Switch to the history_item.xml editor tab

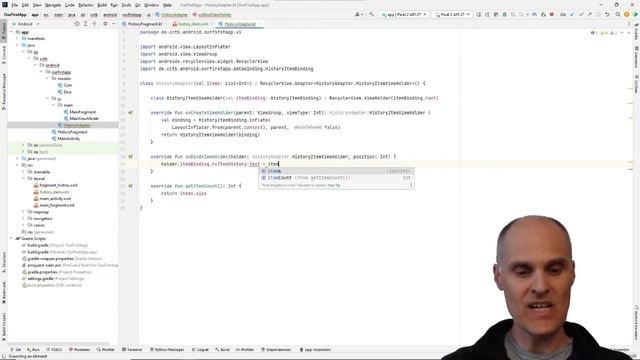193,24
